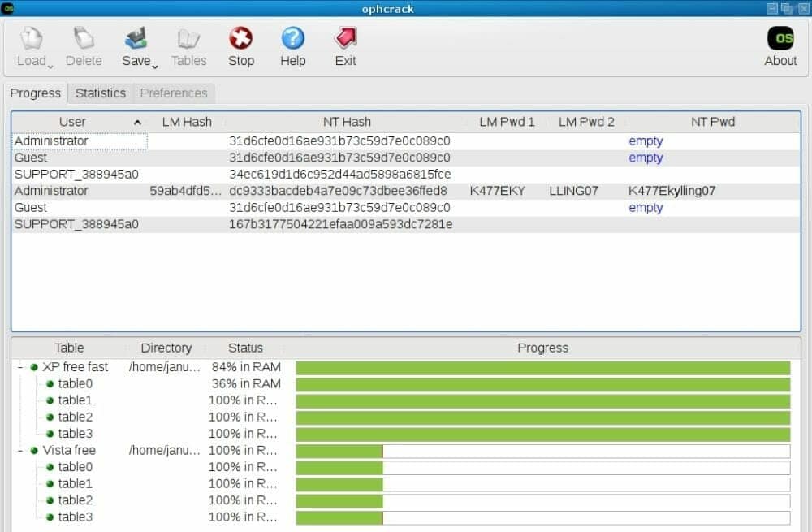Click the Vista free progress bar
This screenshot has width=812, height=532.
click(542, 452)
